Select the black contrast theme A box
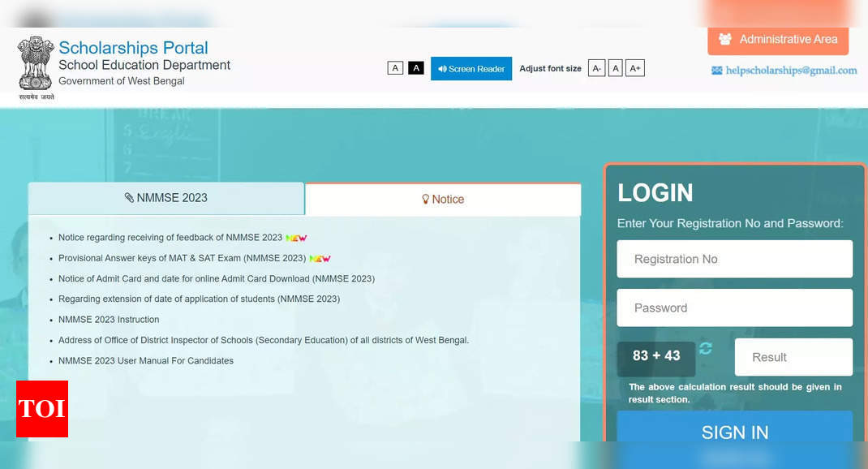This screenshot has width=868, height=469. coord(416,68)
